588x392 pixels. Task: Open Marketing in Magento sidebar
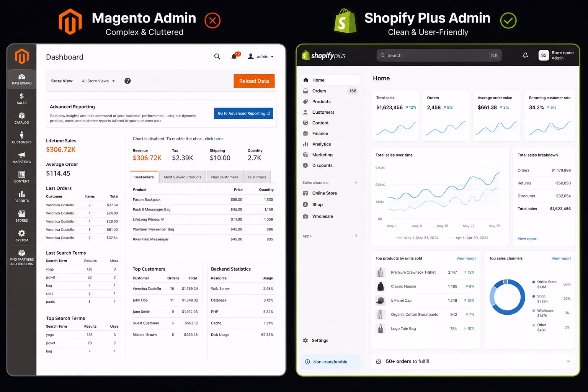pyautogui.click(x=22, y=157)
